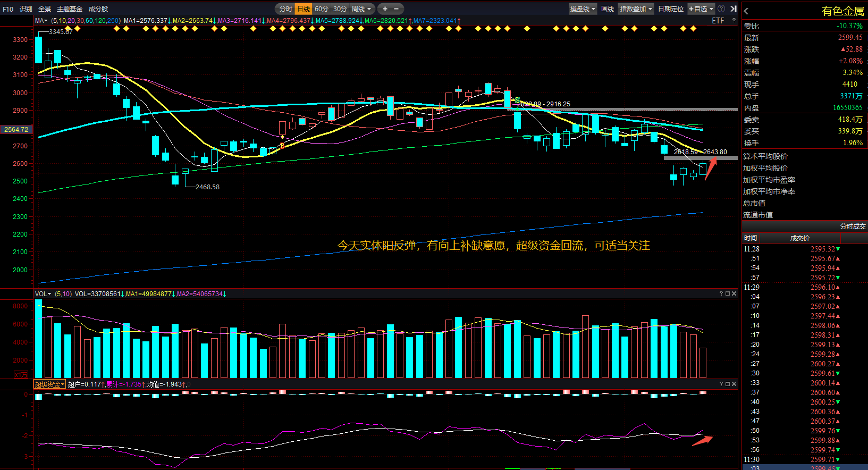Click the 震幅 value 3.34%
868x470 pixels.
(x=853, y=73)
